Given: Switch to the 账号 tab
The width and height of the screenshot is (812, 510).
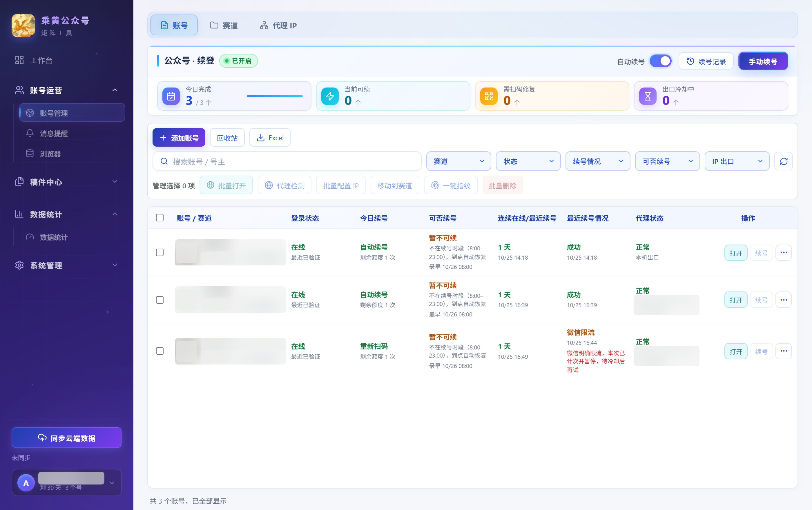Looking at the screenshot, I should pyautogui.click(x=174, y=25).
